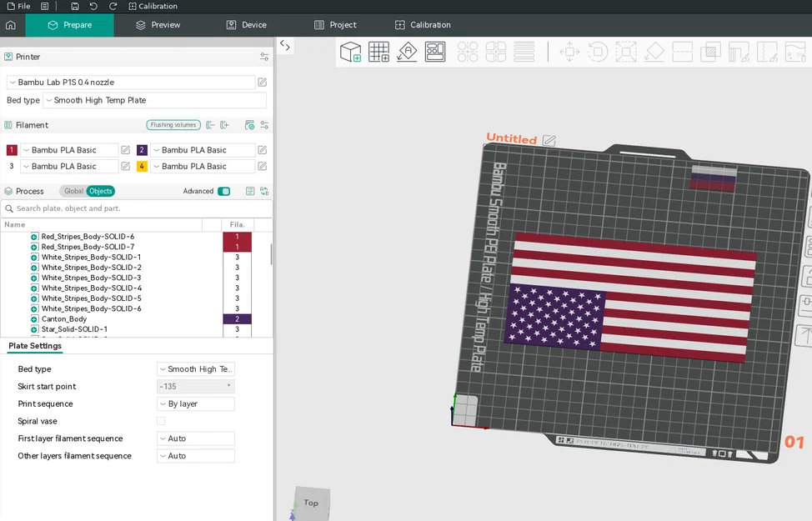Image resolution: width=812 pixels, height=521 pixels.
Task: Open the File menu
Action: click(x=18, y=6)
